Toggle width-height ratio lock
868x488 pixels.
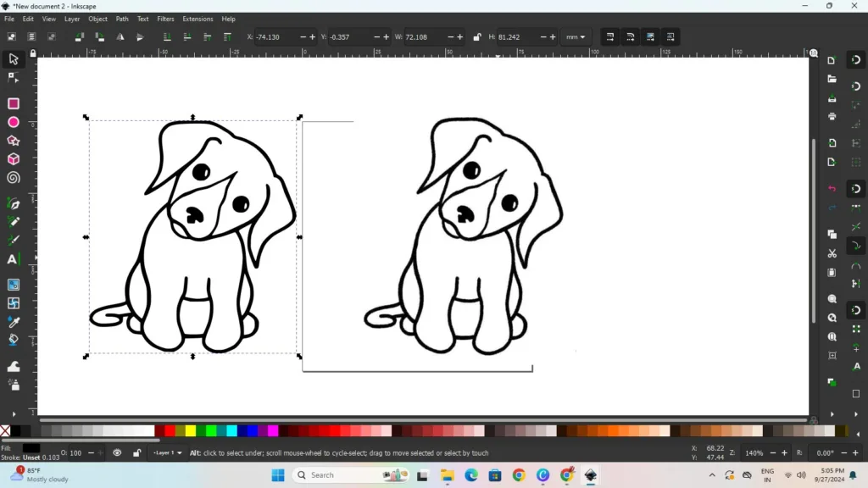click(477, 37)
